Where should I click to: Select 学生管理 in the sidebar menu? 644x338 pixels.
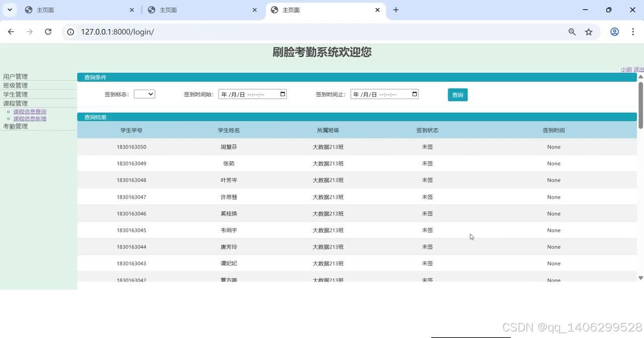point(16,94)
